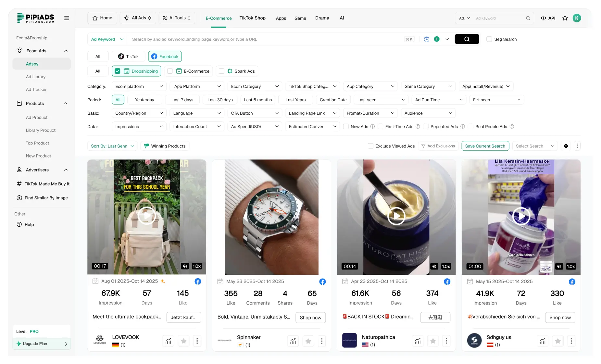Click Save Current Search button
601x364 pixels.
pos(485,146)
